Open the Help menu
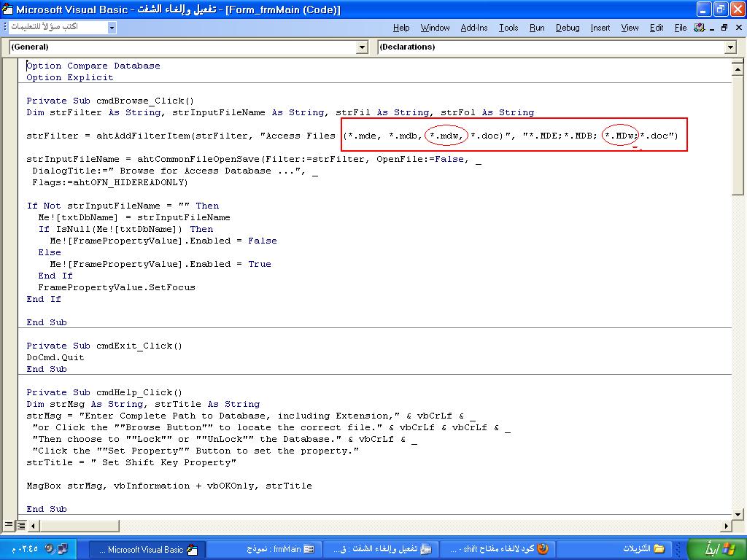Viewport: 747px width, 560px height. coord(401,28)
